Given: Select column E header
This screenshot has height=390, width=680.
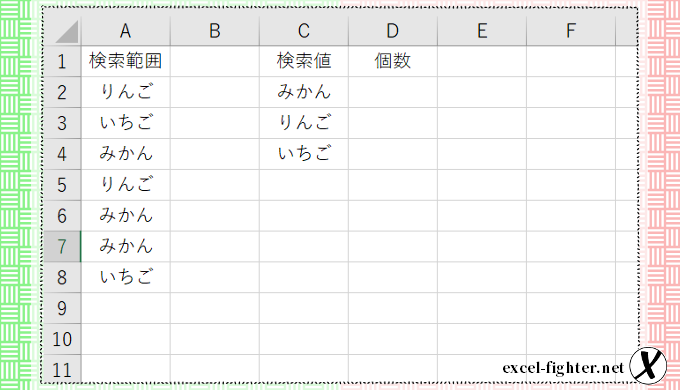Looking at the screenshot, I should 482,31.
